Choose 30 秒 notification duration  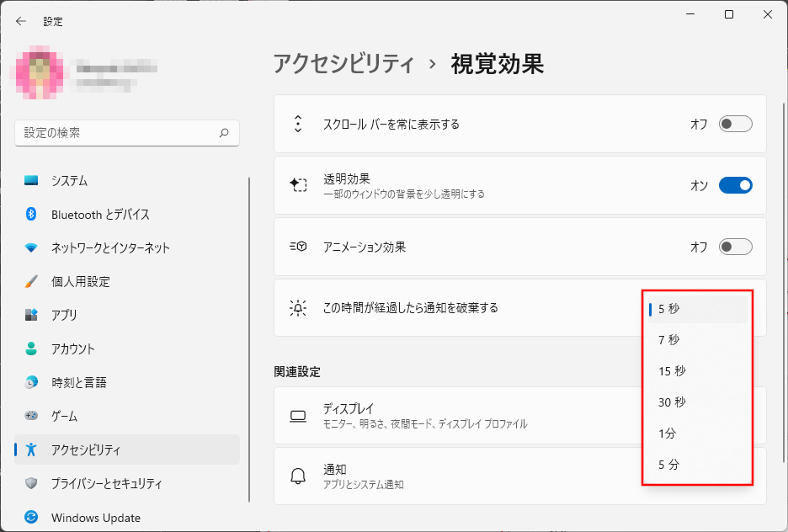pos(672,402)
